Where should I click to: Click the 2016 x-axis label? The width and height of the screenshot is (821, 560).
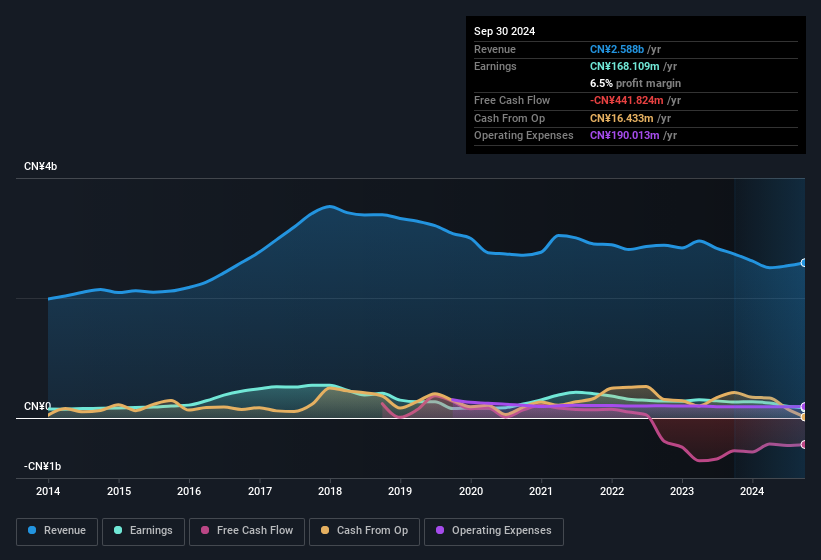coord(189,491)
